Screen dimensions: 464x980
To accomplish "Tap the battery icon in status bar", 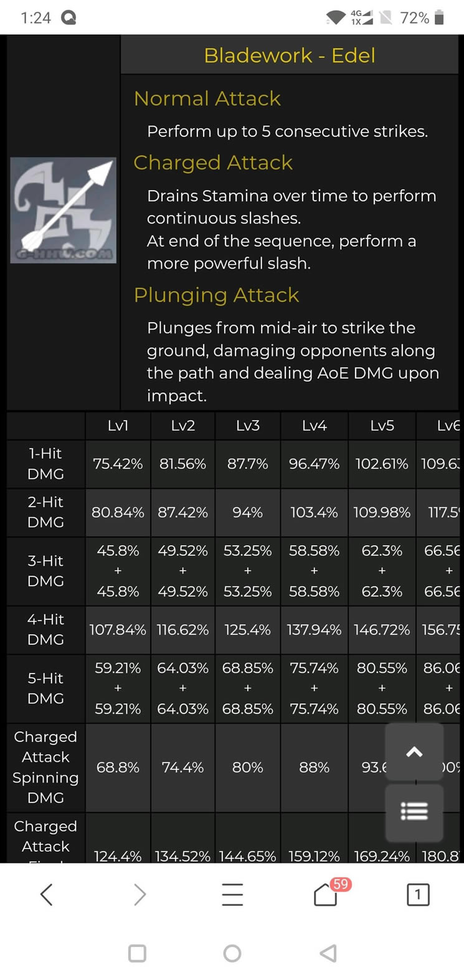I will click(439, 18).
